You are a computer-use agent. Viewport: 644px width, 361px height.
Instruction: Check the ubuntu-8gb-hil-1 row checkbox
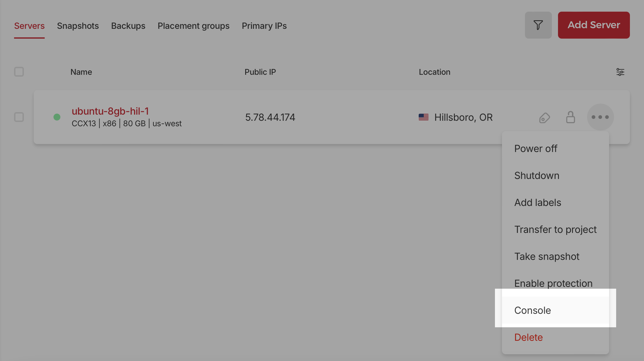point(19,117)
